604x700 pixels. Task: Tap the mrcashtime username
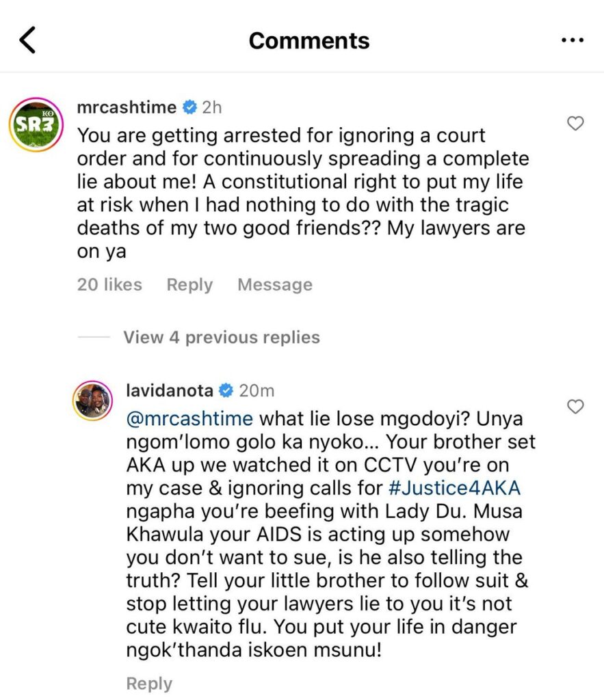click(x=127, y=107)
